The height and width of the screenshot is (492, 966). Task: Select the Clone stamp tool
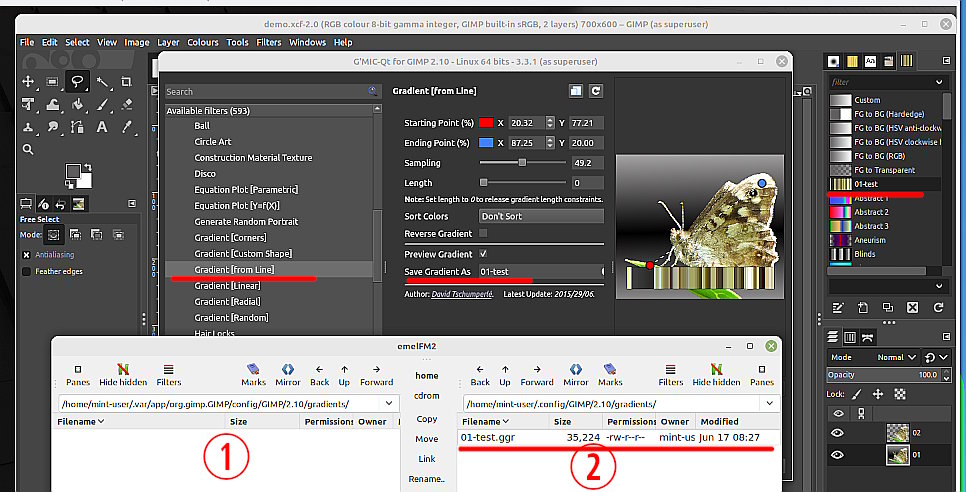coord(28,127)
